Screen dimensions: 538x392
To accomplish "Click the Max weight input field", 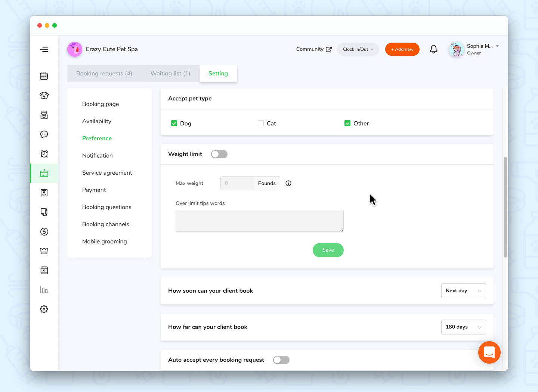I will [x=237, y=183].
